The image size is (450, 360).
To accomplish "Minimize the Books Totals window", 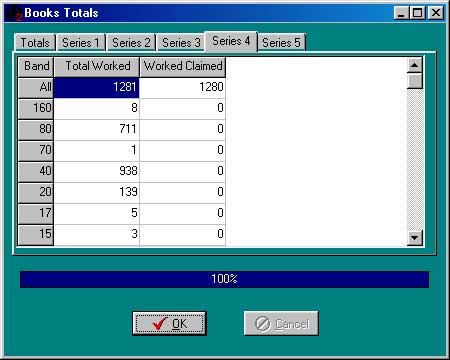I will (x=402, y=13).
